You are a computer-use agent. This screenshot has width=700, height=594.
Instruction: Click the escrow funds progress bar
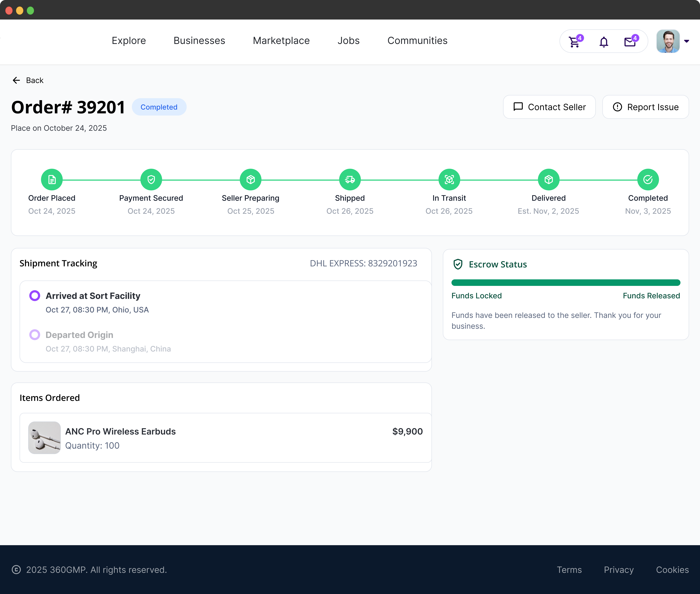(x=566, y=282)
